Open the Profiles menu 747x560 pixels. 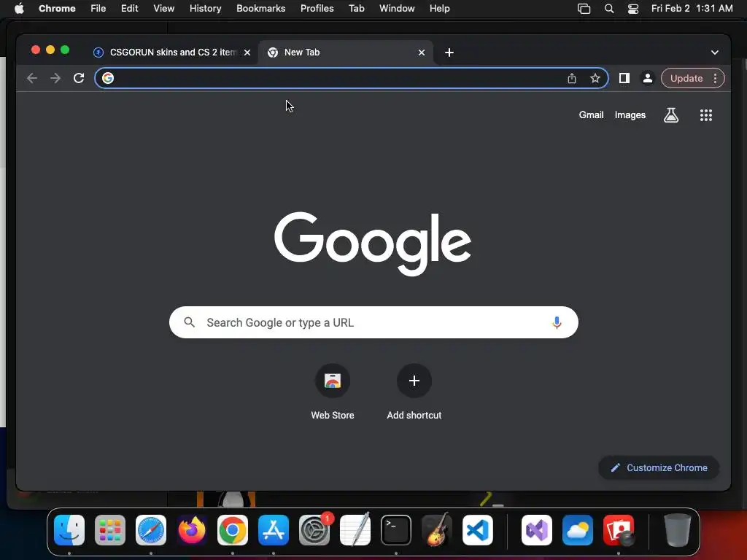(317, 9)
